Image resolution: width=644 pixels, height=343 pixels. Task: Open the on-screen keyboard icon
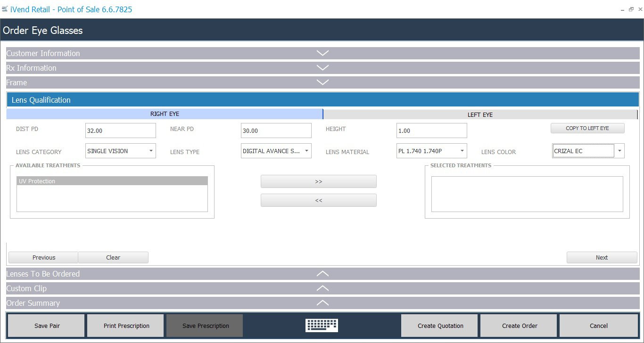tap(322, 325)
